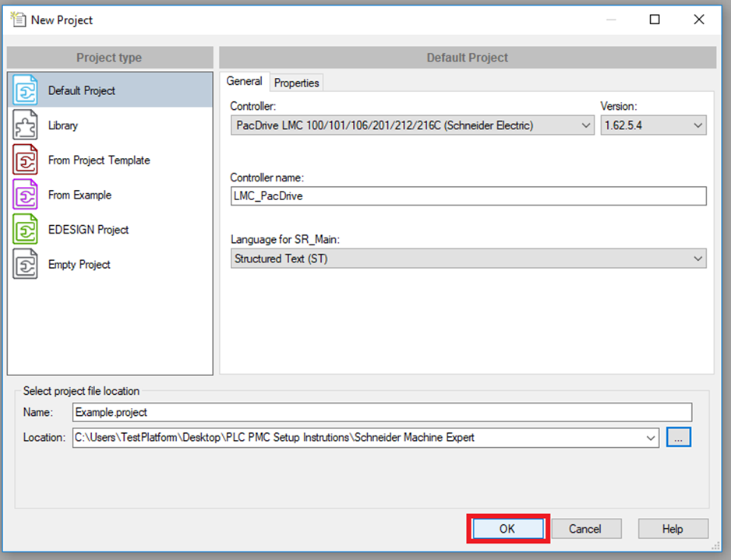
Task: Switch to the Properties tab
Action: [296, 83]
